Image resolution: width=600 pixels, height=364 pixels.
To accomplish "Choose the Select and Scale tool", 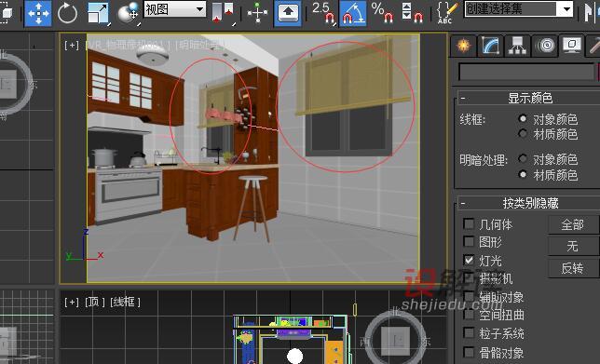I will click(x=98, y=13).
